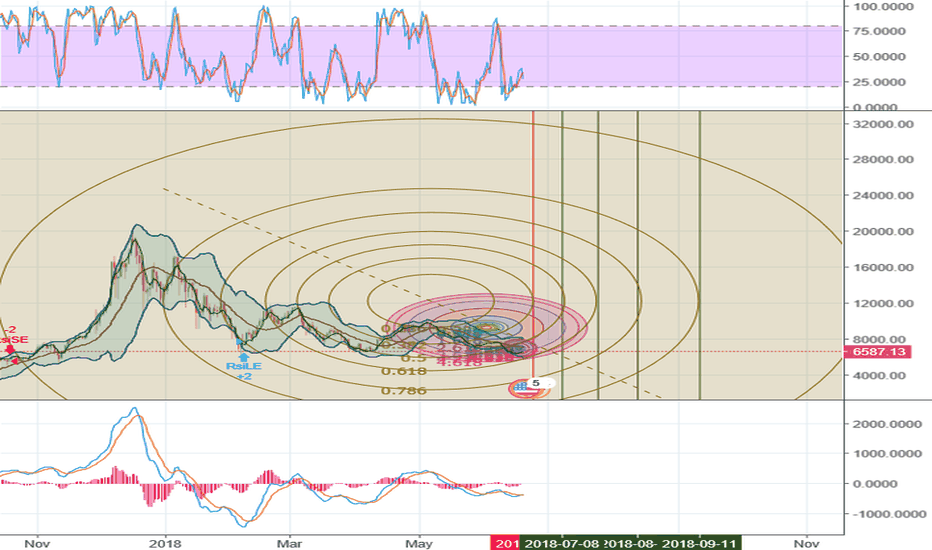This screenshot has height=550, width=932.
Task: Click the red highlighted date label at bottom
Action: tap(505, 543)
